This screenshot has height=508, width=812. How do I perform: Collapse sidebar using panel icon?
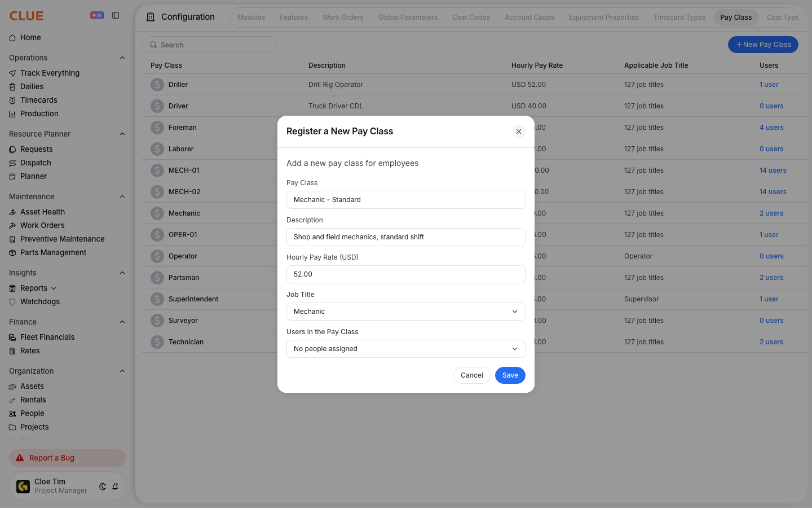[x=116, y=16]
